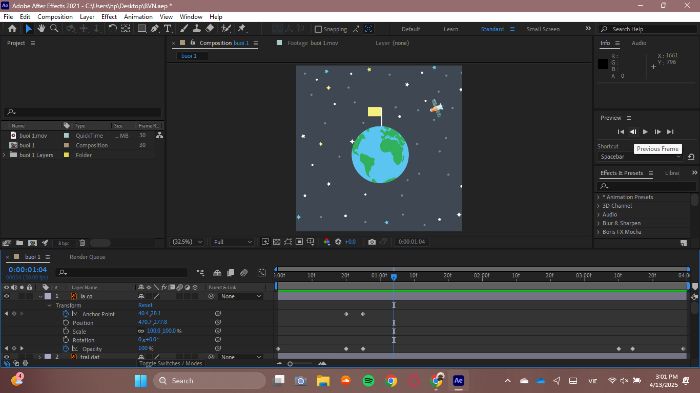The image size is (700, 393).
Task: Select the Roto Brush tool
Action: [226, 29]
